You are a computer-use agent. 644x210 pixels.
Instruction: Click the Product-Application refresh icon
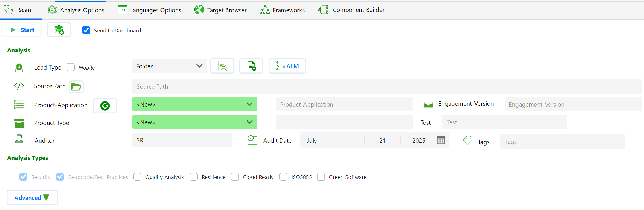click(x=105, y=106)
